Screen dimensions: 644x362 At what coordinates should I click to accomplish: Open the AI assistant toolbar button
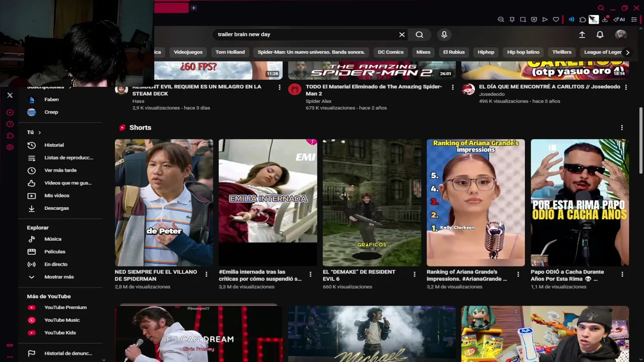click(x=619, y=20)
